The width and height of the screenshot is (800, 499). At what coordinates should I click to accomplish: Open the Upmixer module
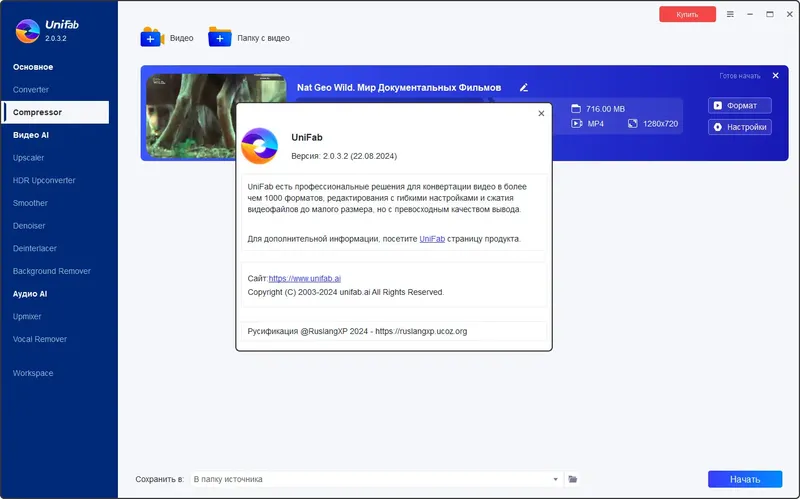pyautogui.click(x=27, y=316)
